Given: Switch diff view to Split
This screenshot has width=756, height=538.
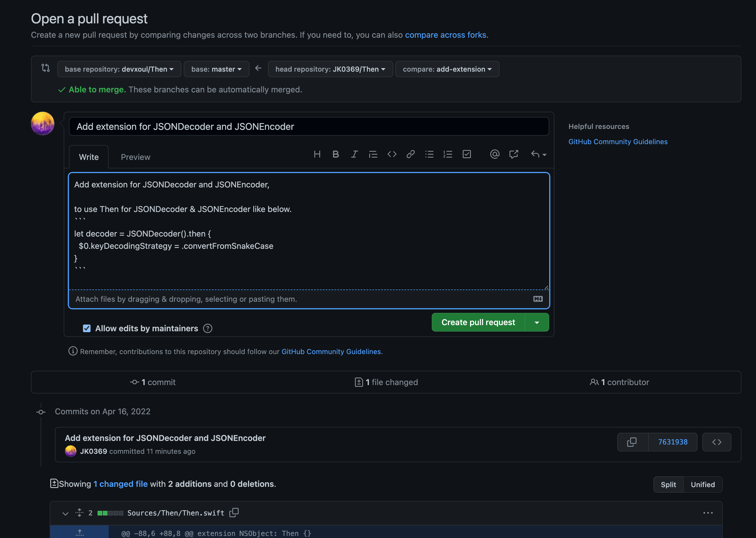Looking at the screenshot, I should pos(668,484).
